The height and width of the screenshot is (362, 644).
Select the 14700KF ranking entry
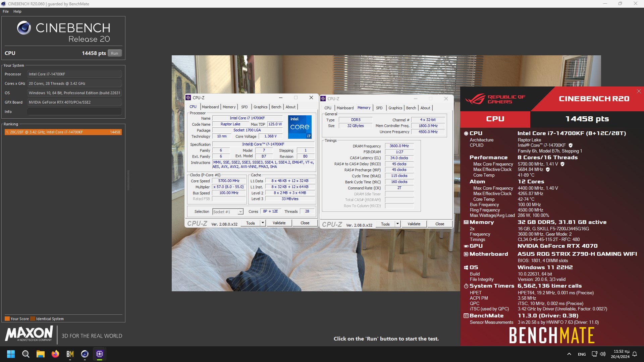pyautogui.click(x=63, y=132)
